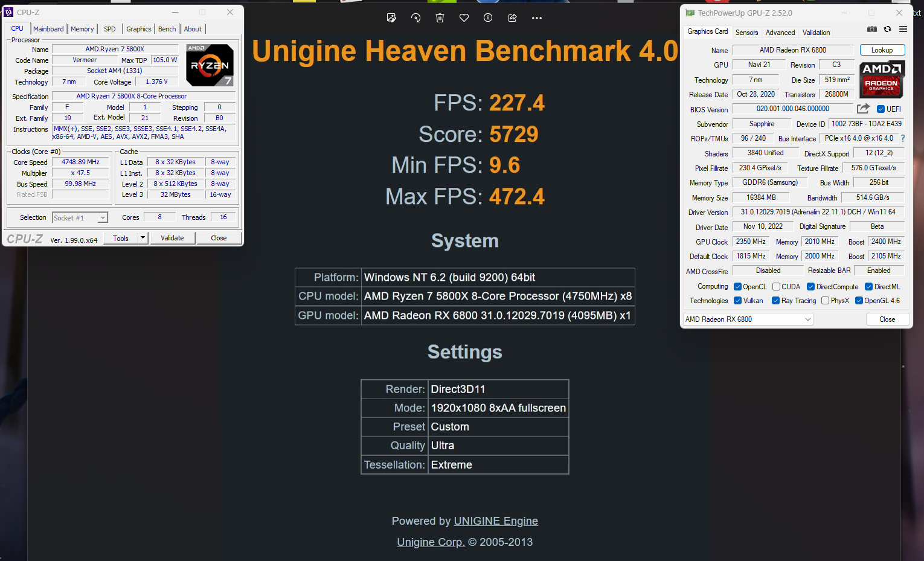
Task: Select the CPU tab in CPU-Z
Action: 18,28
